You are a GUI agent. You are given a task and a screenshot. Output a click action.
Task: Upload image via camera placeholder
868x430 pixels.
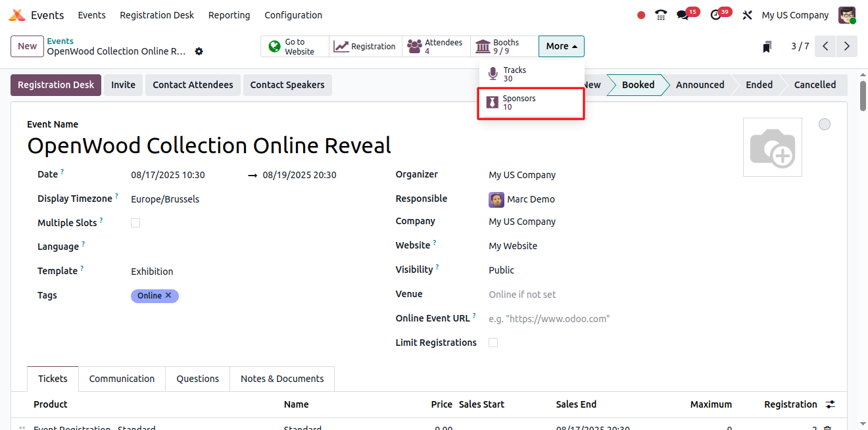[x=772, y=147]
